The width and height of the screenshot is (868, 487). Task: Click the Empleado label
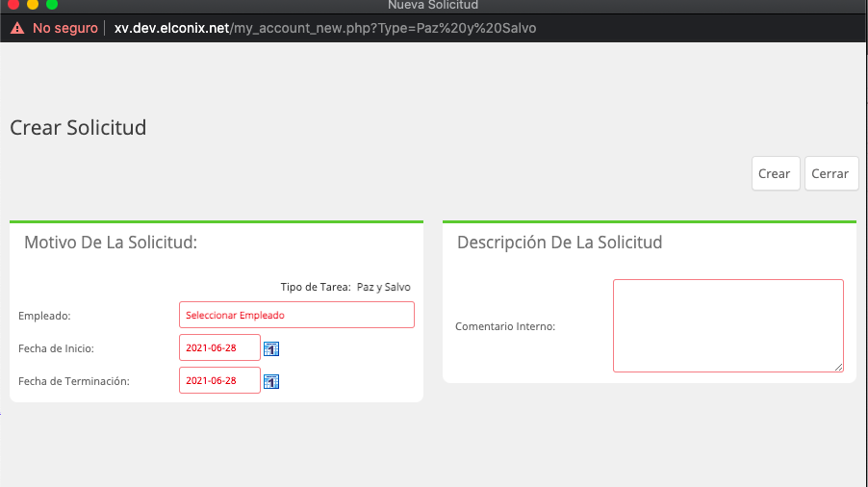click(x=44, y=316)
